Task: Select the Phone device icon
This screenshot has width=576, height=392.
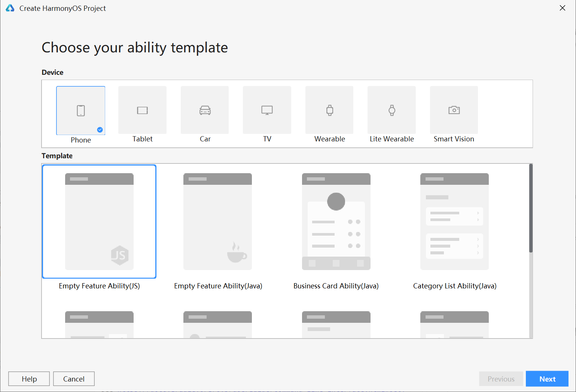Action: point(81,110)
